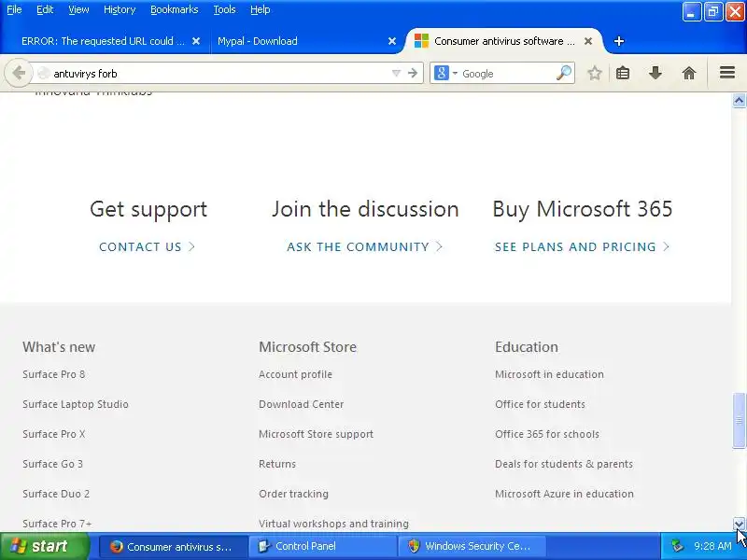Screen dimensions: 747x560
Task: Bookmark this page with the star icon
Action: (x=594, y=74)
